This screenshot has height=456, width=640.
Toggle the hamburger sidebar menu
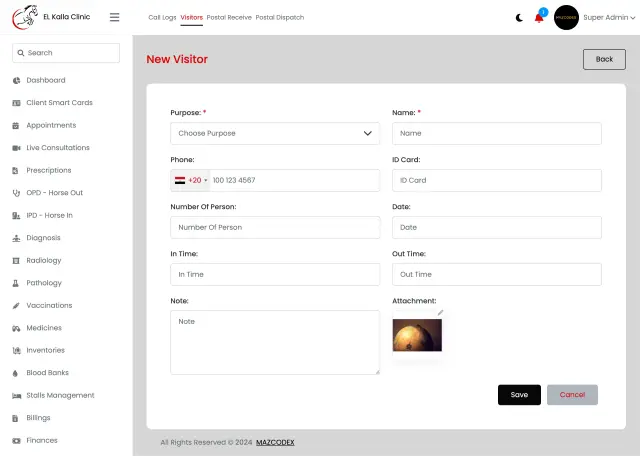[x=115, y=17]
